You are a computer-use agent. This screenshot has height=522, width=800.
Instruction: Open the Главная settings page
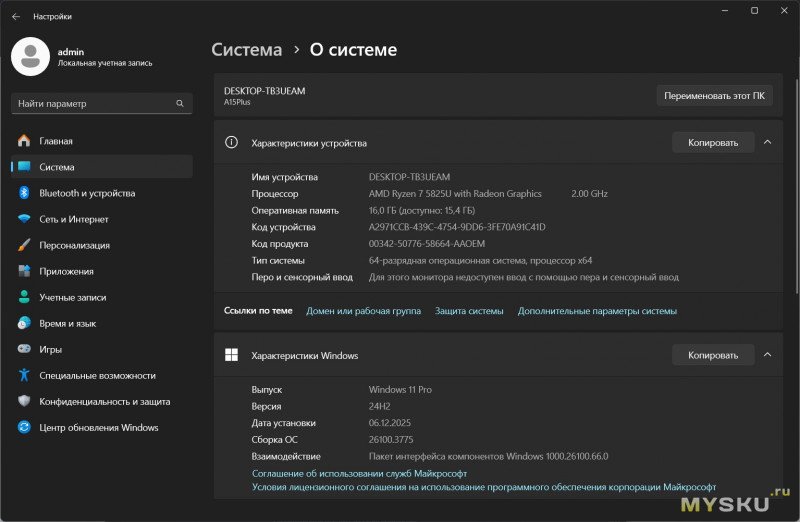click(x=56, y=141)
